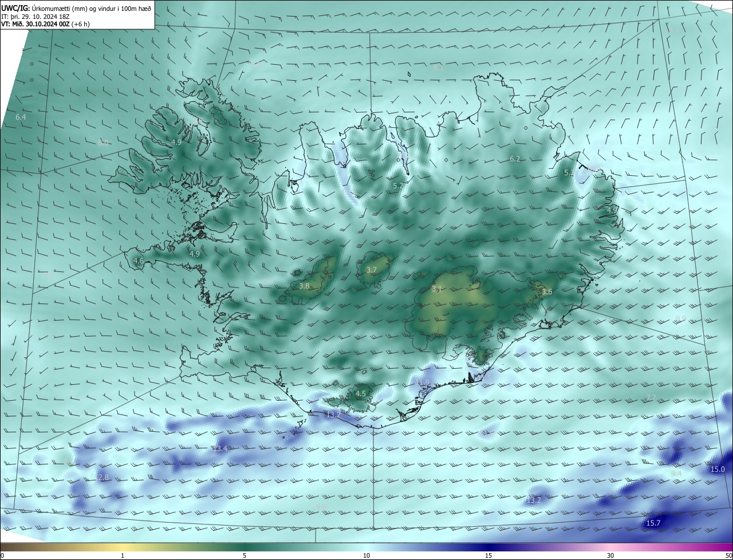Image resolution: width=733 pixels, height=560 pixels.
Task: Click the 3.6 value label
Action: [547, 291]
